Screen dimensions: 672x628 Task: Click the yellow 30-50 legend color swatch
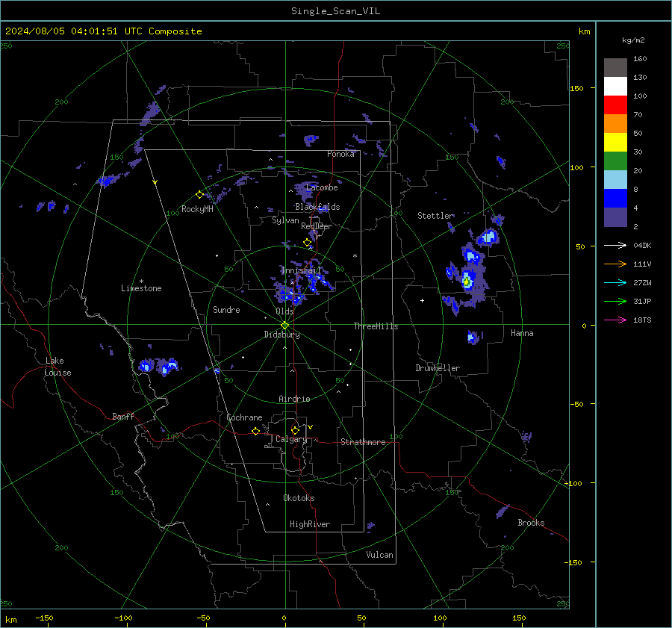[615, 143]
